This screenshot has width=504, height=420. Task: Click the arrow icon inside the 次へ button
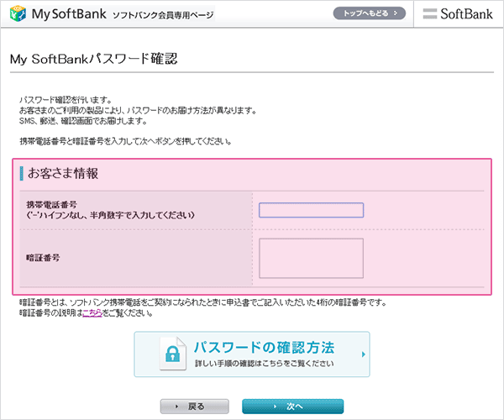[276, 407]
